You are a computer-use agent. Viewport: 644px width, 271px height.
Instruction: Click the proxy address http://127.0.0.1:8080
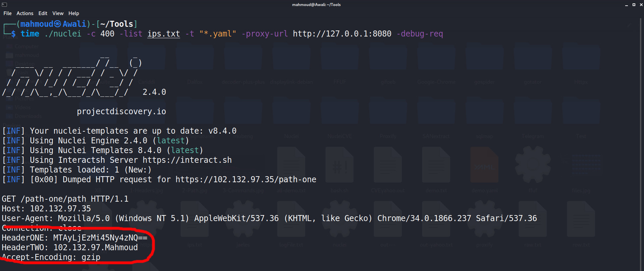342,34
